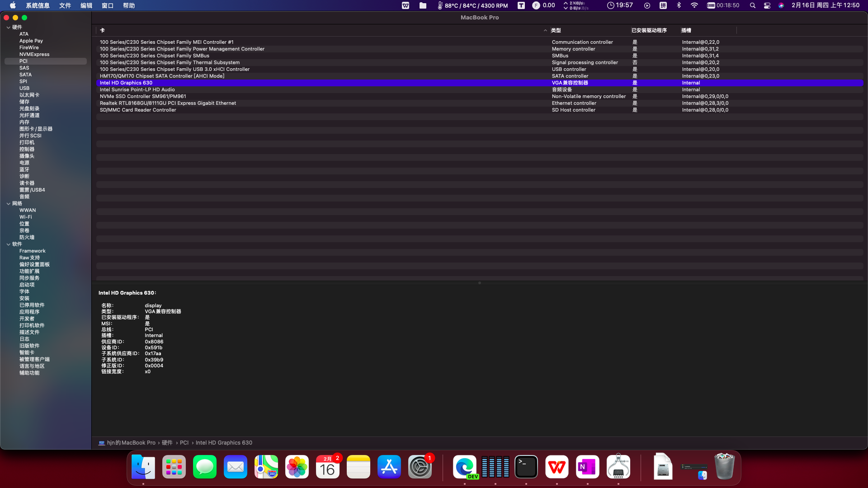The image size is (868, 488).
Task: Open Microsoft Edge Dev in Dock
Action: tap(465, 467)
